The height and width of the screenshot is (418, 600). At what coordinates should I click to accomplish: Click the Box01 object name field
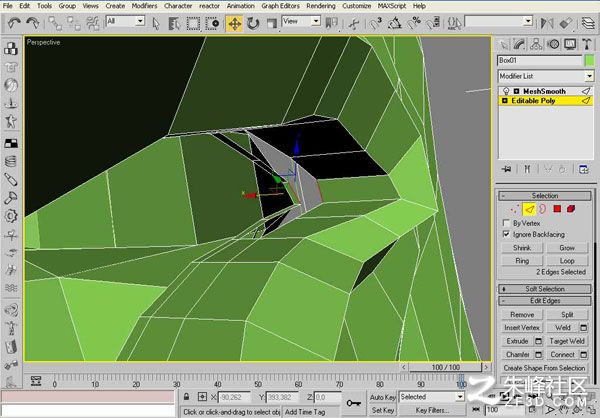[x=539, y=60]
